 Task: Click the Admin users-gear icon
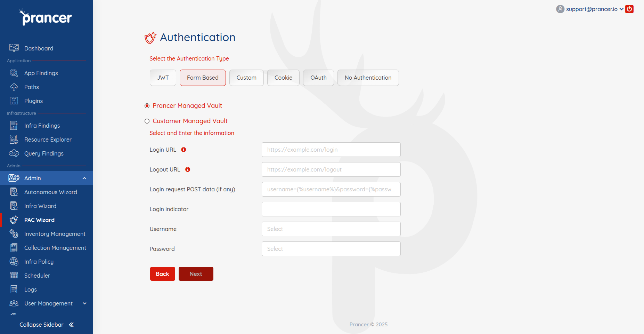point(14,178)
